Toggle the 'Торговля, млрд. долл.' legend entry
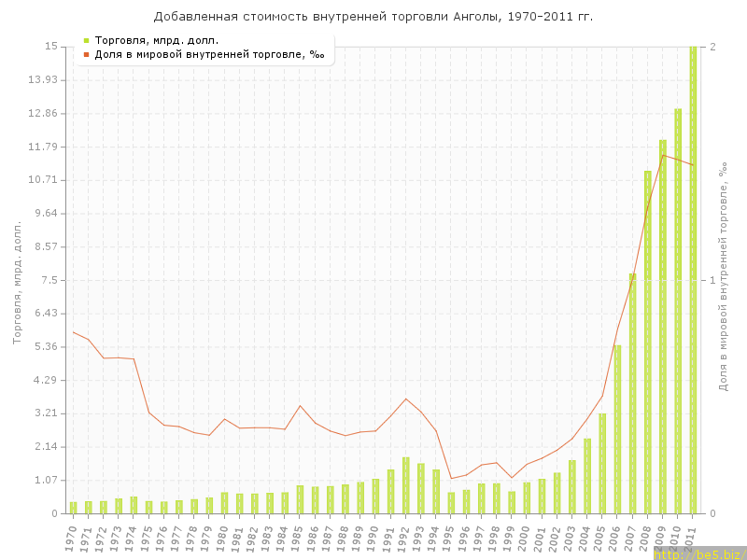This screenshot has width=747, height=560. click(157, 40)
